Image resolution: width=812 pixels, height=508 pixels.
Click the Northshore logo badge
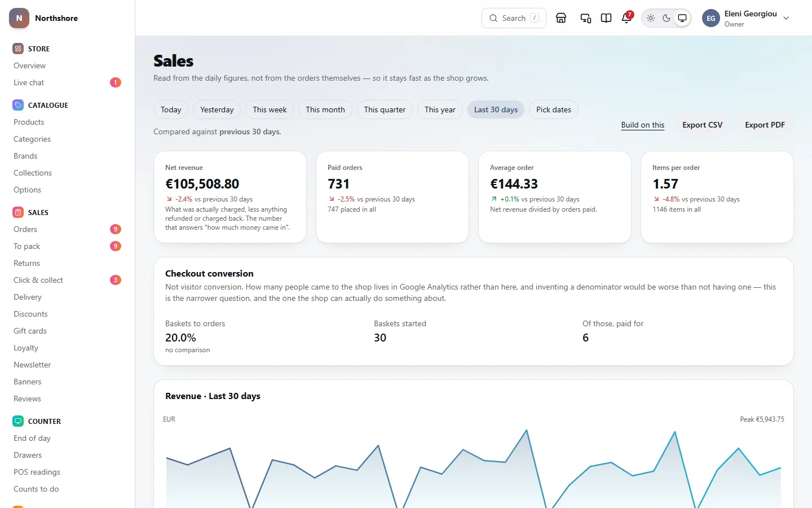coord(19,18)
